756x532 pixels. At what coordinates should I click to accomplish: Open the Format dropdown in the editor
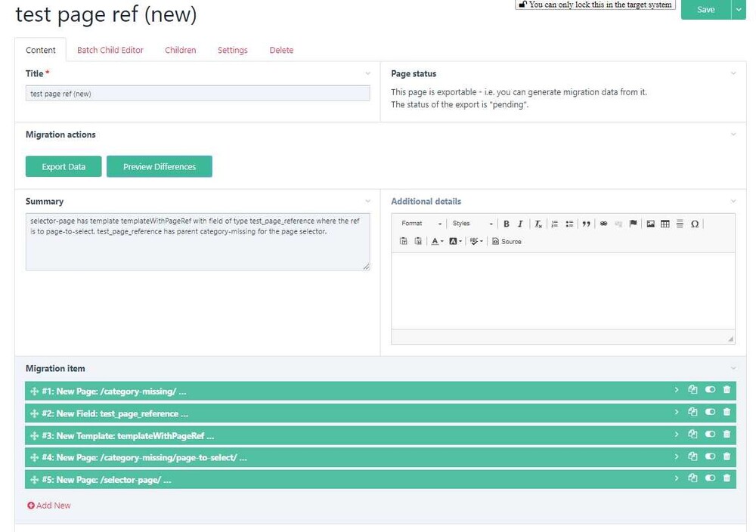pyautogui.click(x=421, y=224)
